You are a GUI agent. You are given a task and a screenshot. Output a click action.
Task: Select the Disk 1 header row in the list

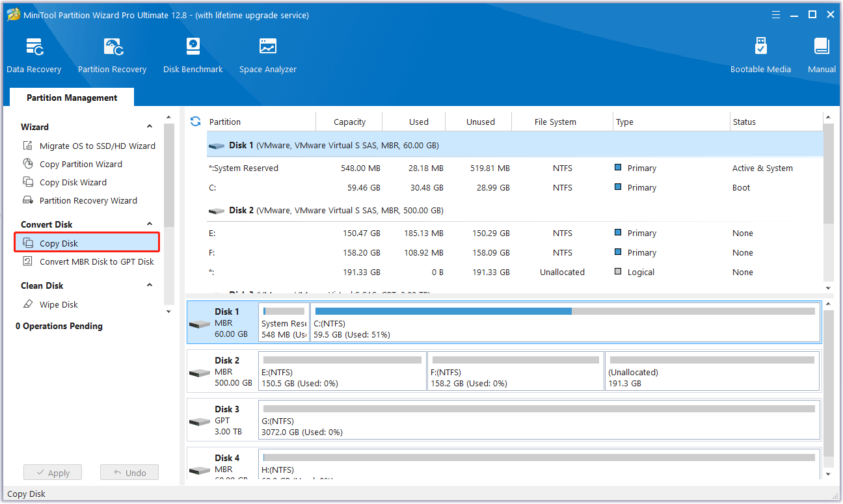[x=515, y=146]
